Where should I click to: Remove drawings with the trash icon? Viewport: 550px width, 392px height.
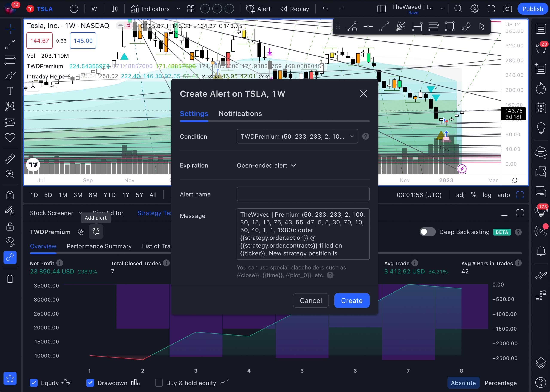[x=10, y=279]
